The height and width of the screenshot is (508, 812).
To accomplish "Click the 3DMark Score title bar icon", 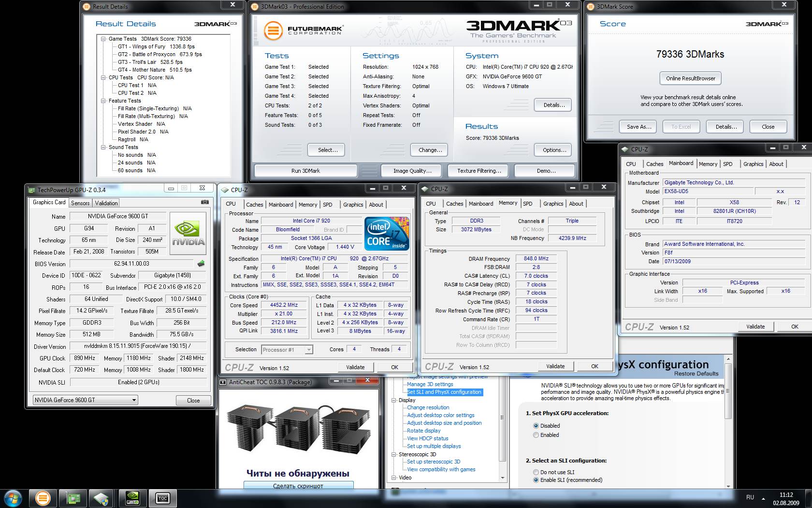I will click(591, 7).
